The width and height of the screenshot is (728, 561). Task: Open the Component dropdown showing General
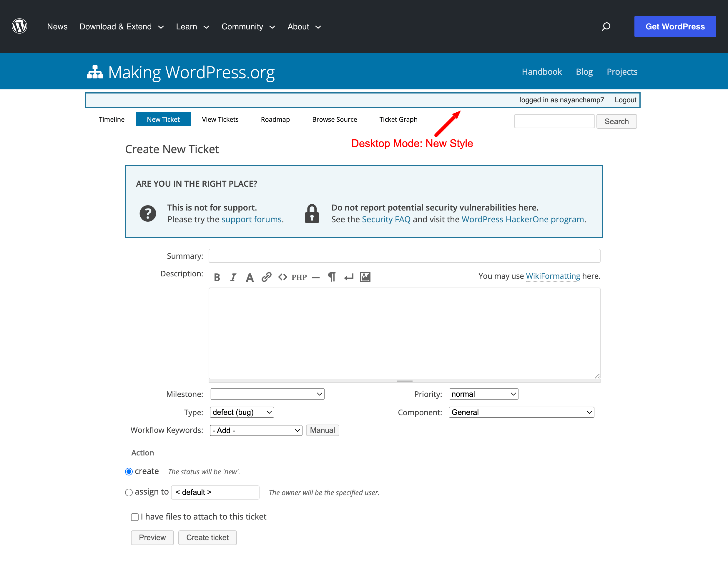click(521, 413)
